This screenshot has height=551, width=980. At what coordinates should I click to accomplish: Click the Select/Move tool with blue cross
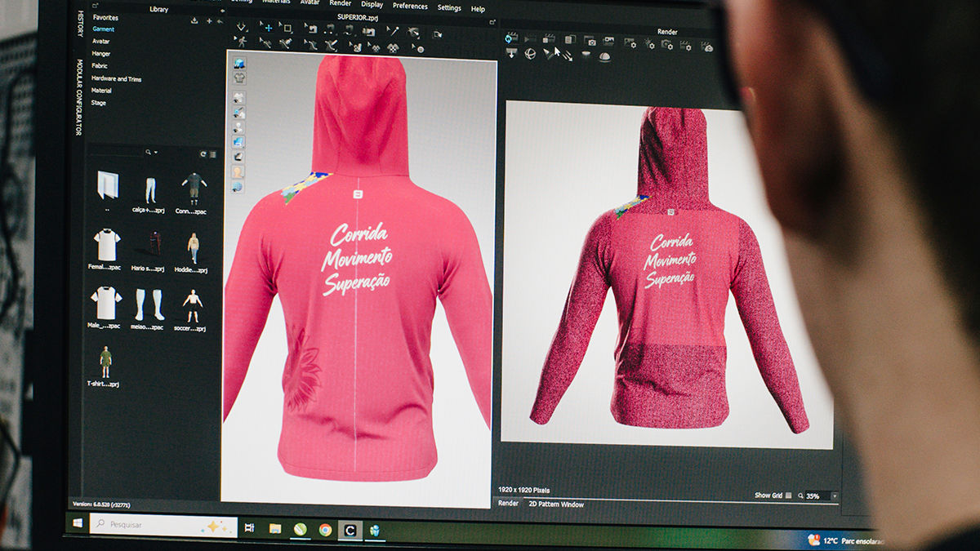(x=268, y=27)
